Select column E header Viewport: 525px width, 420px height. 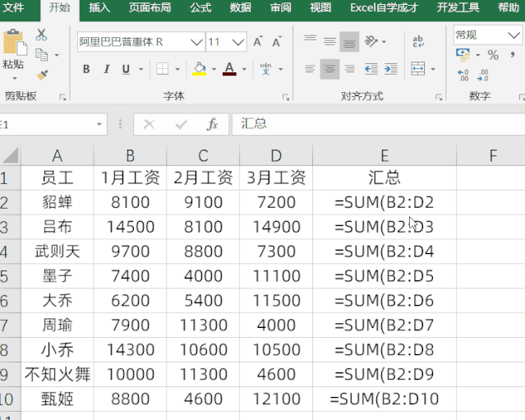[x=385, y=155]
